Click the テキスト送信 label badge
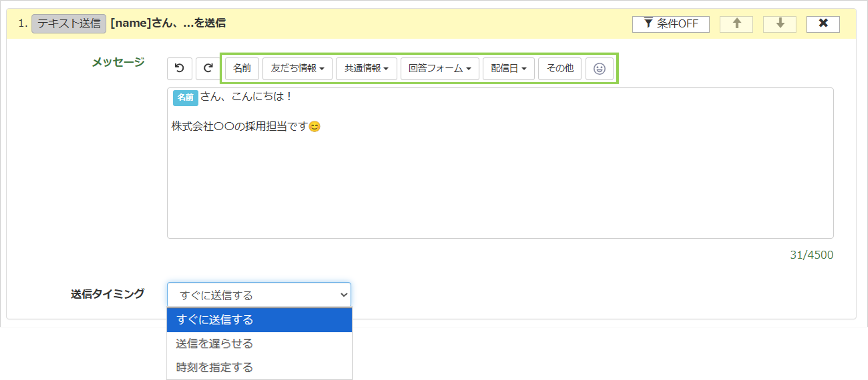This screenshot has height=380, width=868. pyautogui.click(x=69, y=24)
